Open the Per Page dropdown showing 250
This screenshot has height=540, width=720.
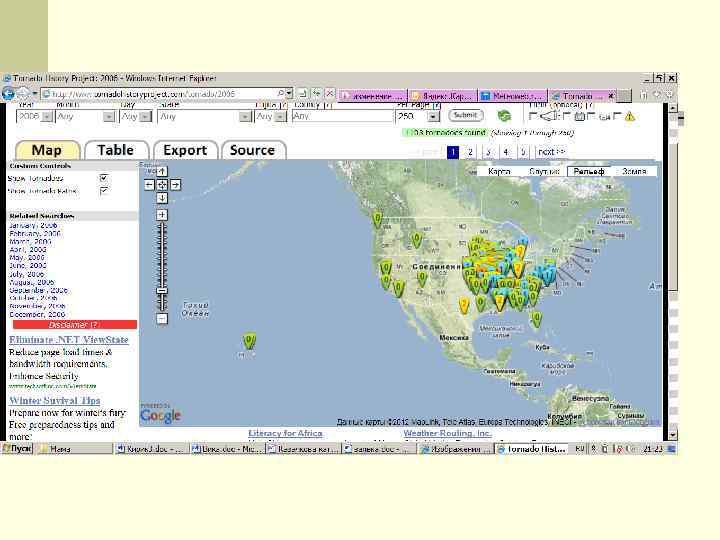[418, 117]
